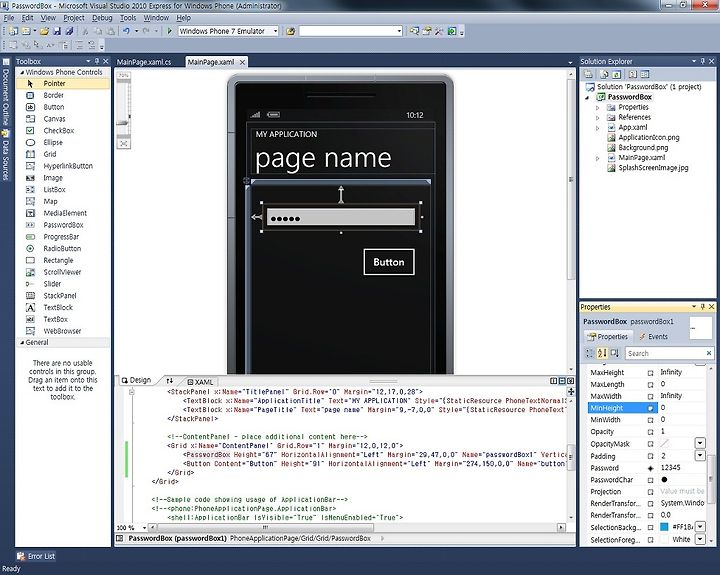Click the New Project toolbar icon

(13, 31)
